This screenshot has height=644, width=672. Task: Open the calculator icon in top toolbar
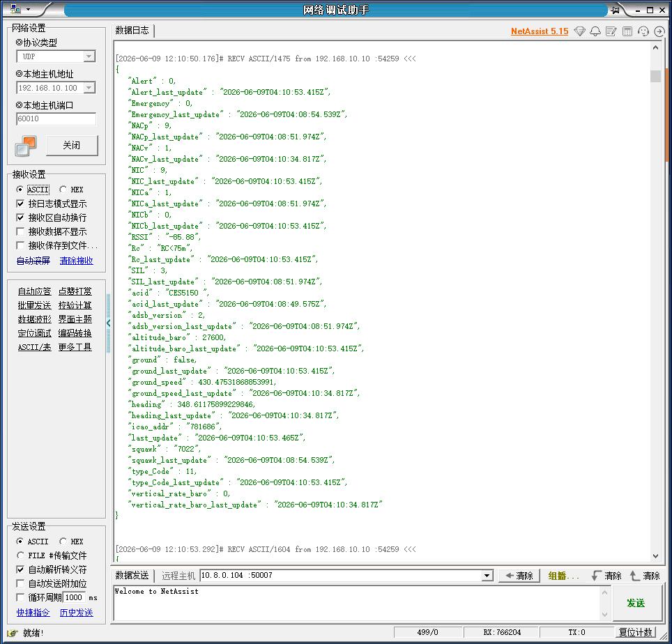[627, 31]
